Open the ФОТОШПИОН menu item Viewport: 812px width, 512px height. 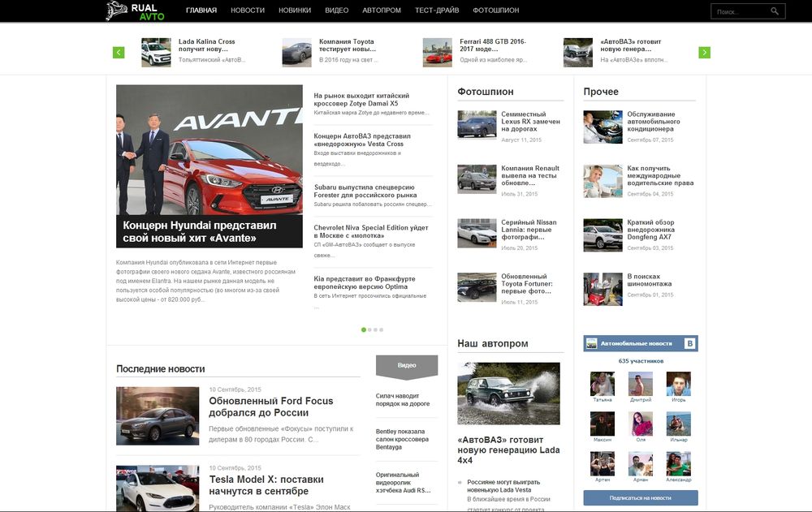pos(496,11)
